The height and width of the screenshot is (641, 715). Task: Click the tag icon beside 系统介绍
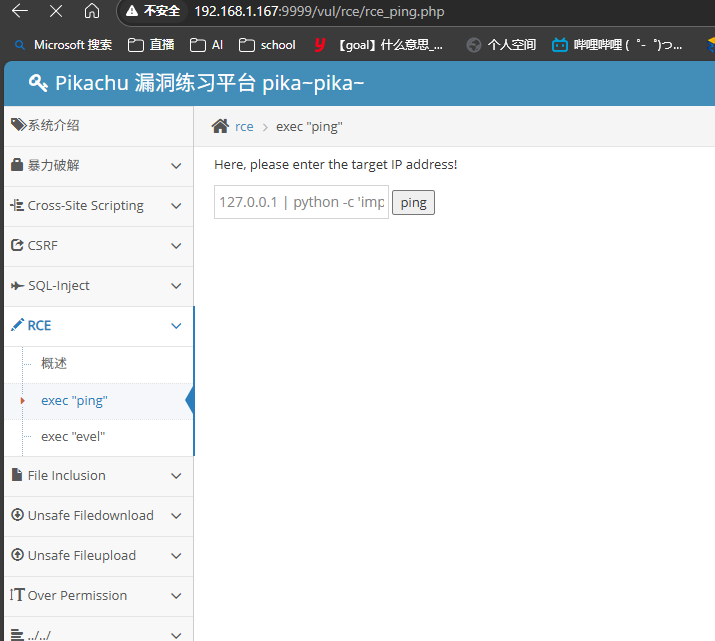click(x=18, y=124)
